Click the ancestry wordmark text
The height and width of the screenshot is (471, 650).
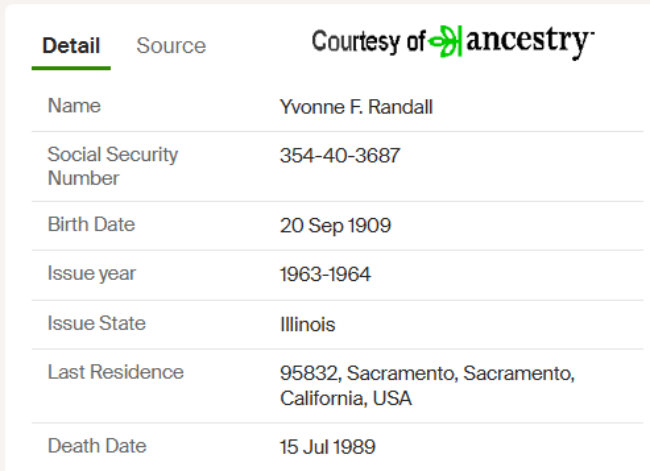[530, 42]
